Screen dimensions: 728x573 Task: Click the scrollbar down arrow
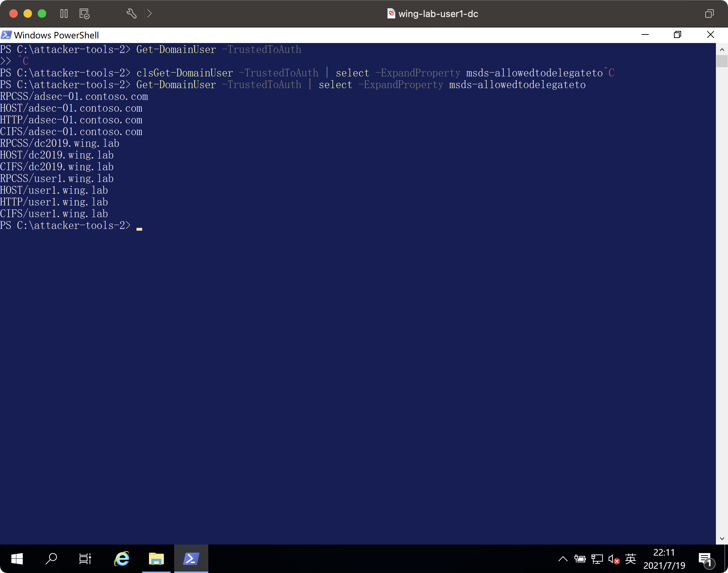(x=722, y=539)
